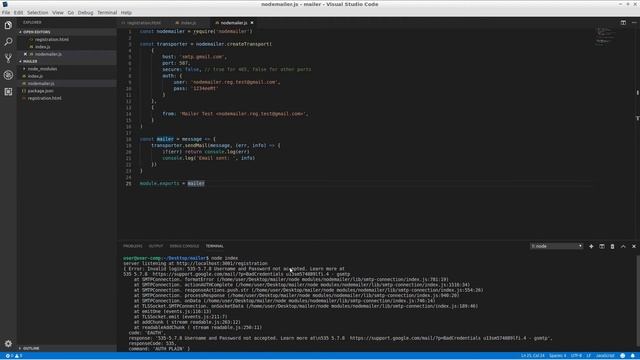Screen dimensions: 640x360
Task: Open the Extensions view
Action: (8, 92)
